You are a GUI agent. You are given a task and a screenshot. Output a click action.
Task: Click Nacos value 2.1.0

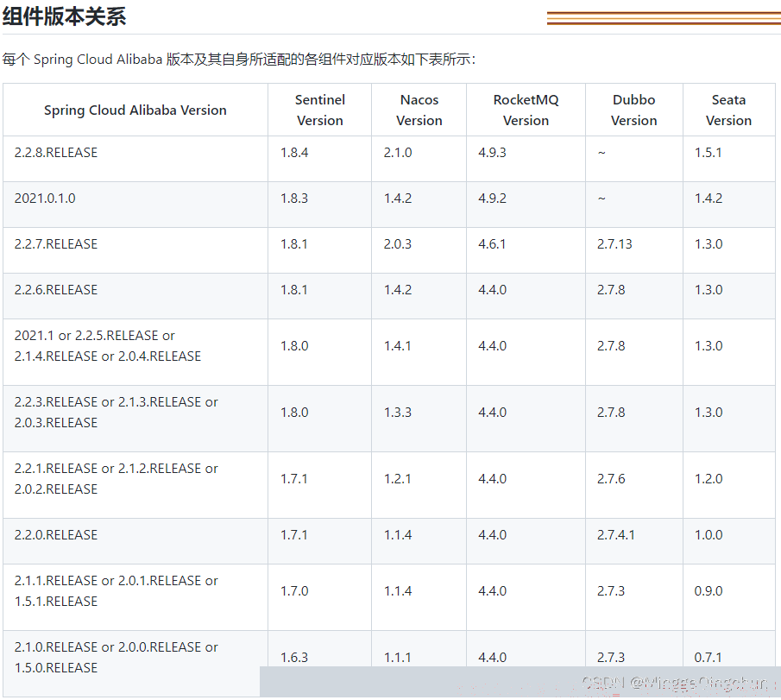[x=398, y=153]
